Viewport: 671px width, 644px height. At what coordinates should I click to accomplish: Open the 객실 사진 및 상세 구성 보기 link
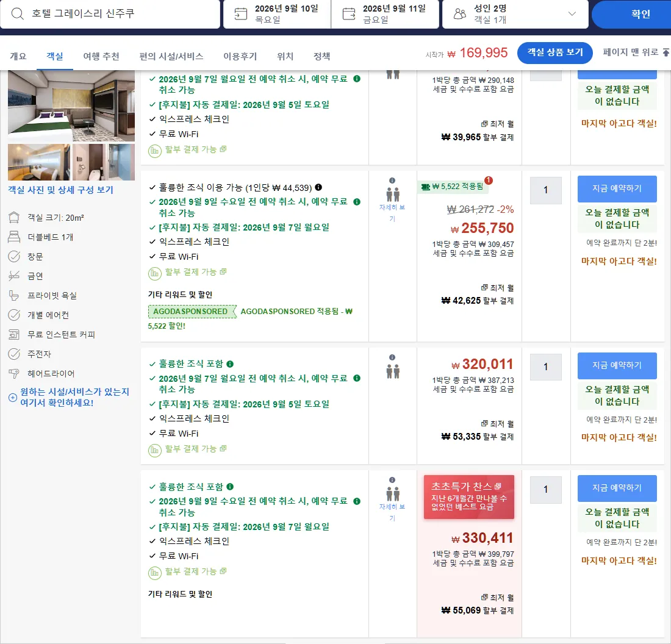click(61, 190)
